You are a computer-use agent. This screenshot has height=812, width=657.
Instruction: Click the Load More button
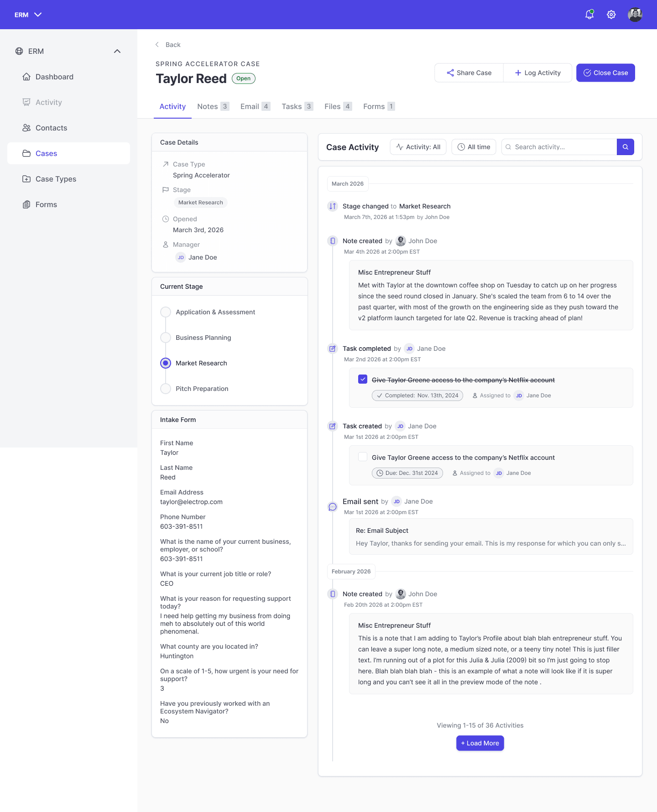click(480, 743)
